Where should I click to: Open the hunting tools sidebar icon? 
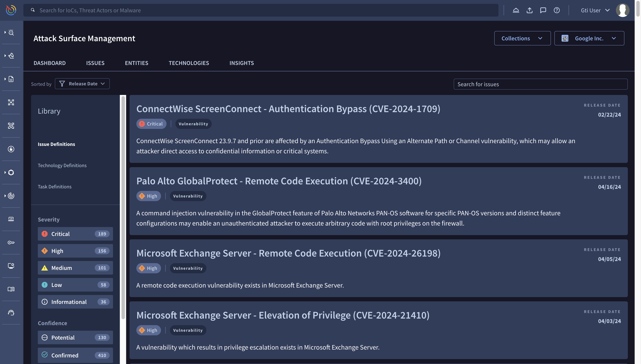[11, 56]
